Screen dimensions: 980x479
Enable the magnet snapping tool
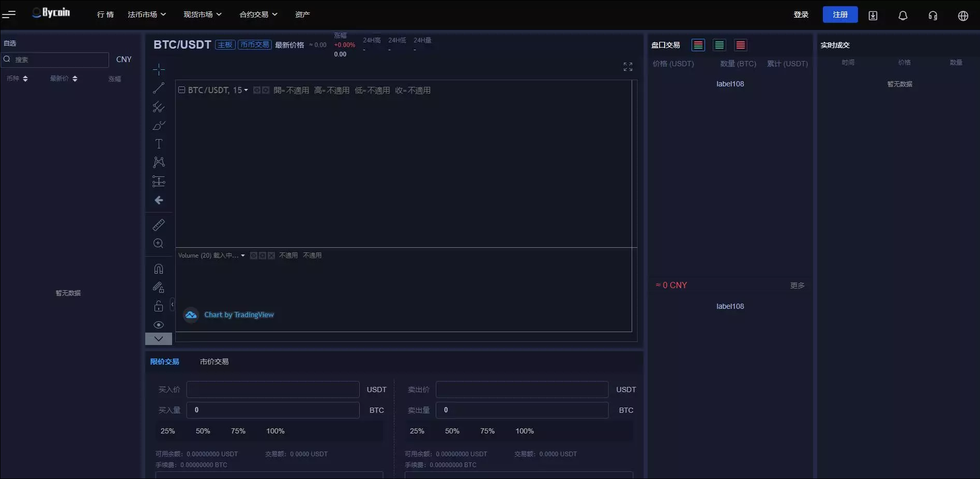point(159,268)
